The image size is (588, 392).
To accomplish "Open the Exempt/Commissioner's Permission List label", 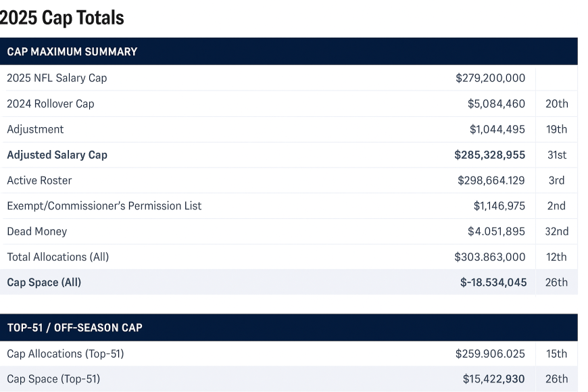I will point(104,205).
